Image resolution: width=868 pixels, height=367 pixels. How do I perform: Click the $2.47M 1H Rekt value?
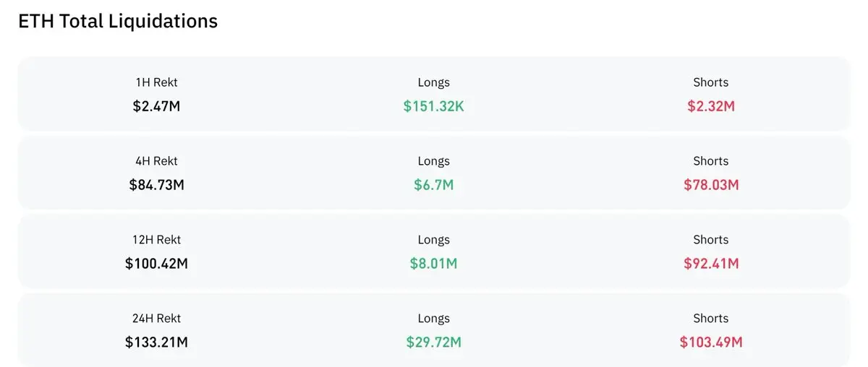[156, 106]
